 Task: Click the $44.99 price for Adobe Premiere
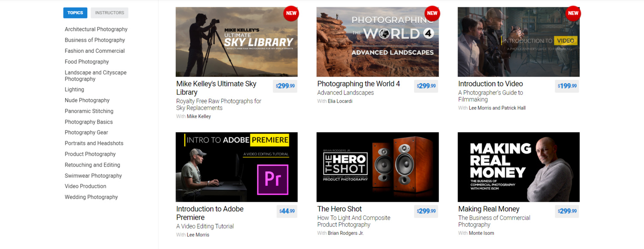click(287, 211)
